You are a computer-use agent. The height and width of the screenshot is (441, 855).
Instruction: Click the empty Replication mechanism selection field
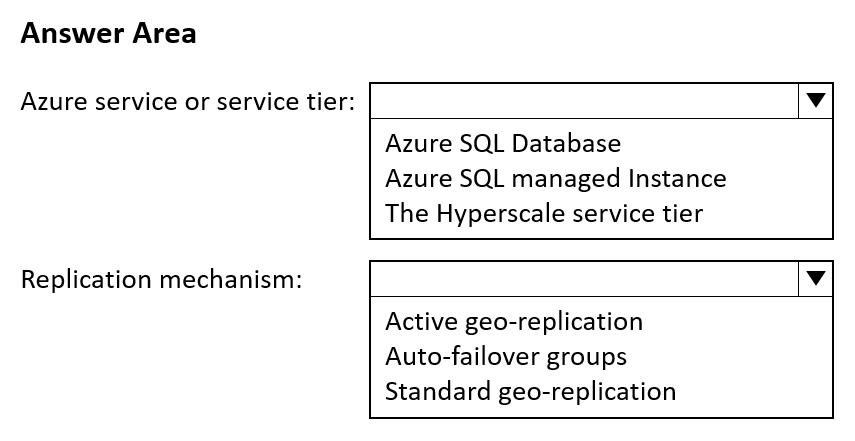pyautogui.click(x=584, y=279)
